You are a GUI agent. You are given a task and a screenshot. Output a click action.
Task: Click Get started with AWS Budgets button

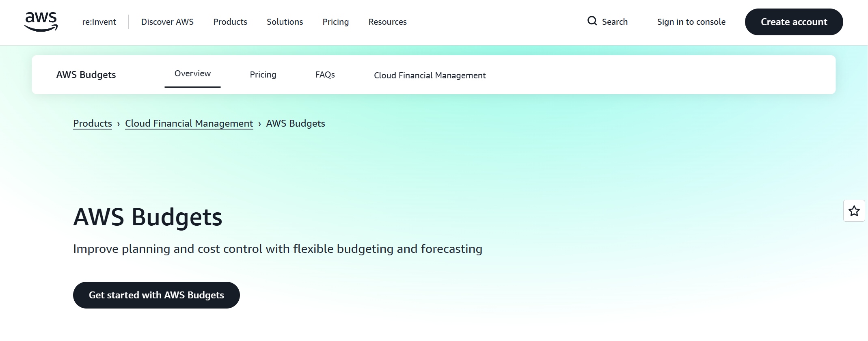pyautogui.click(x=156, y=295)
